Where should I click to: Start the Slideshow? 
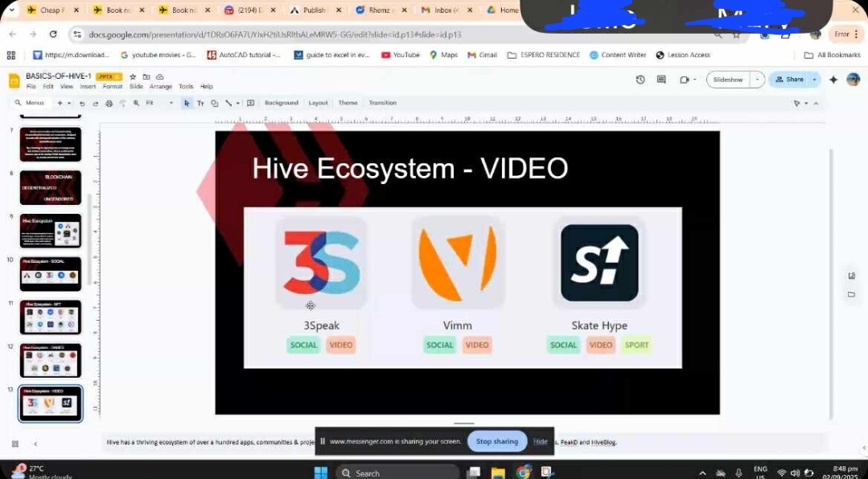click(x=728, y=80)
